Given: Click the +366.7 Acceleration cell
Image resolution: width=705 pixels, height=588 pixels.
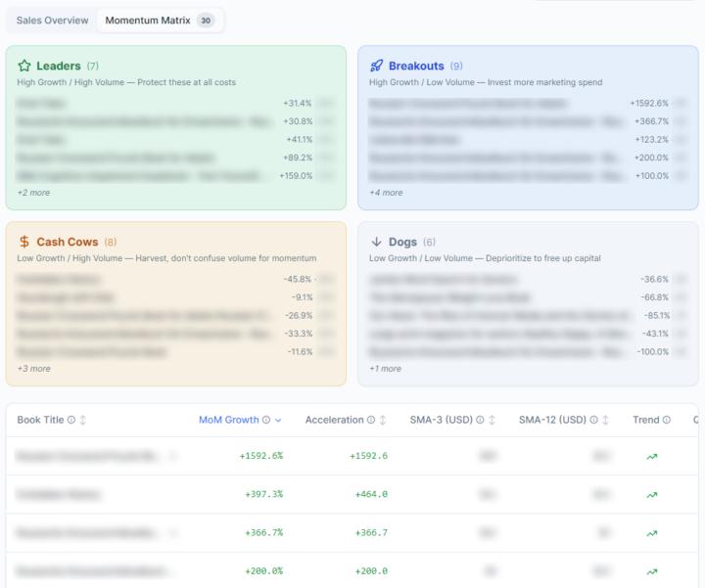Looking at the screenshot, I should [371, 533].
